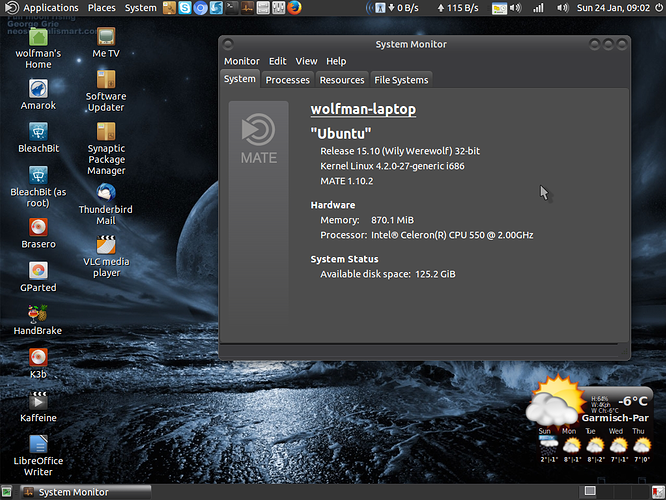Launch Thunderbird Mail desktop icon
666x500 pixels.
click(106, 193)
